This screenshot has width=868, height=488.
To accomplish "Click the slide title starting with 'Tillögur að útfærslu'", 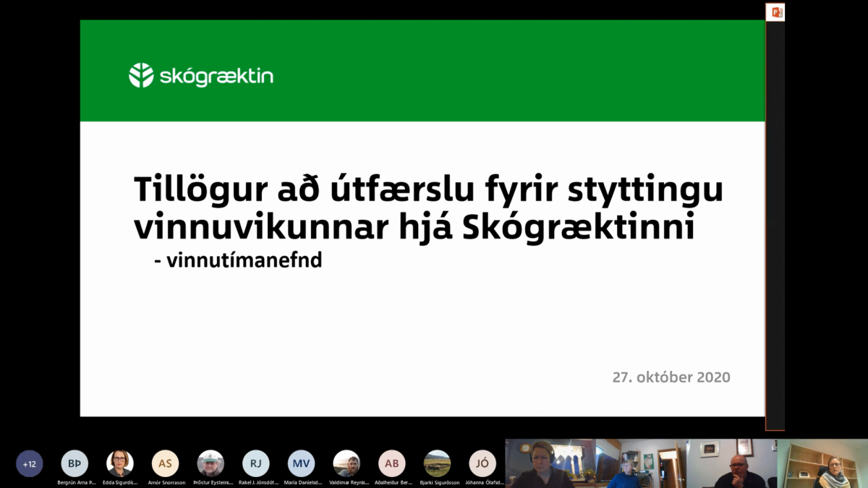I will [x=428, y=208].
